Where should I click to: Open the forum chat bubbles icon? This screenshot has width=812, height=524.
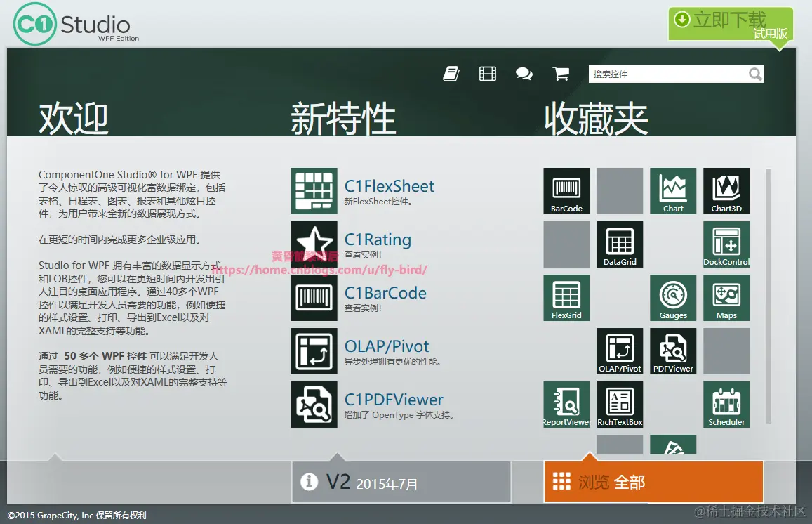524,74
